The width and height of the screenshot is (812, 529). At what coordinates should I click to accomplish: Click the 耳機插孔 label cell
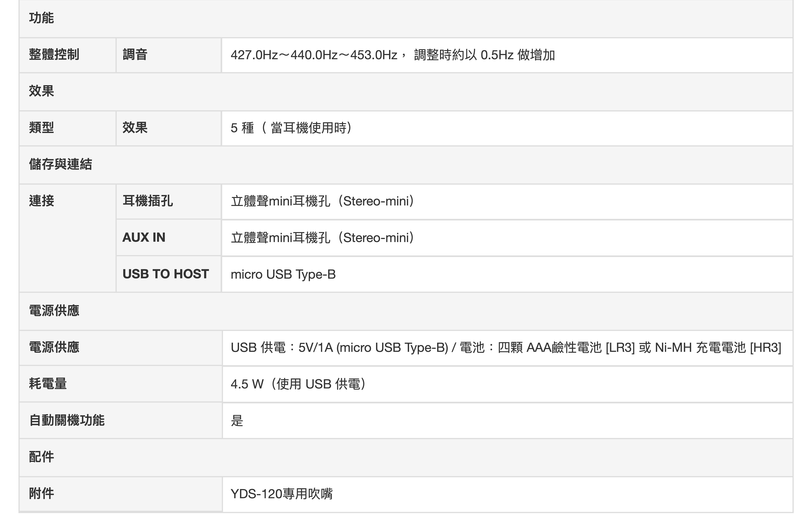pos(147,201)
